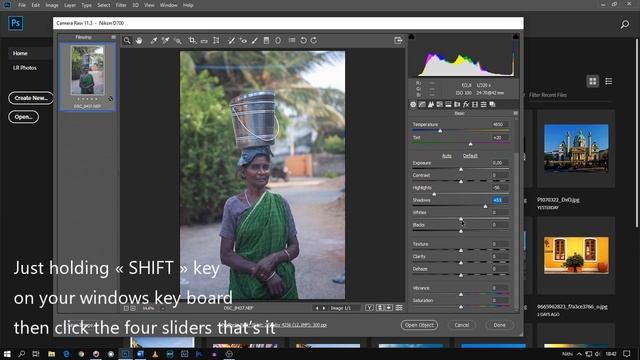Go to next image arrow
This screenshot has width=640, height=360.
[324, 308]
